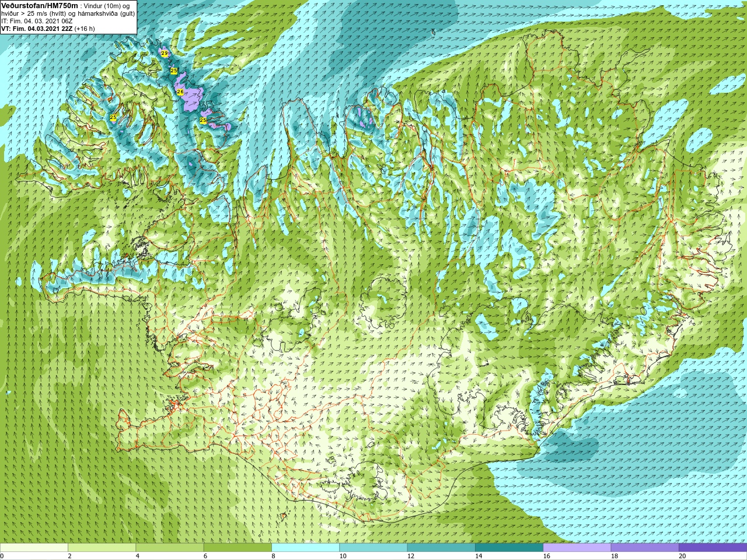The image size is (747, 560).
Task: Click the legend scale number 4
Action: 137,556
